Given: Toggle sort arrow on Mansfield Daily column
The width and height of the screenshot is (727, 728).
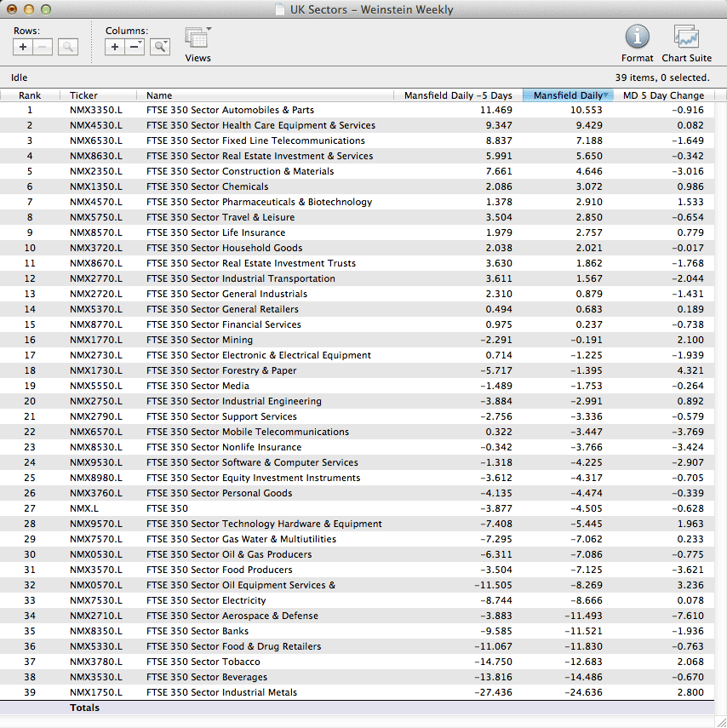Looking at the screenshot, I should pyautogui.click(x=605, y=95).
